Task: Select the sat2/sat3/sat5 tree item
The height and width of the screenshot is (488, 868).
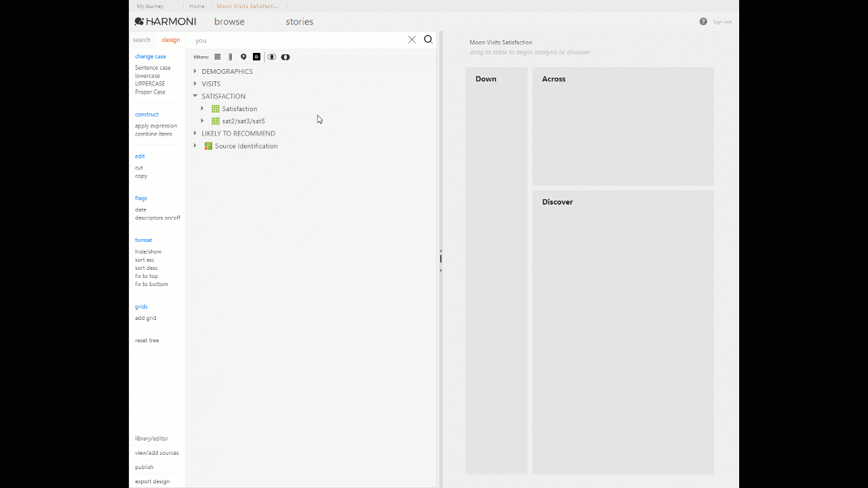Action: [x=243, y=121]
